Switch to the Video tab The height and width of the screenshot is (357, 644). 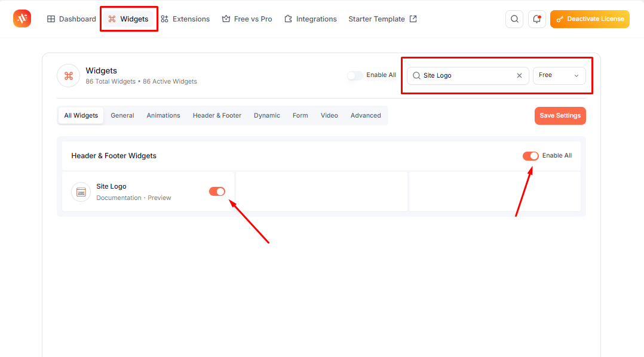[329, 116]
